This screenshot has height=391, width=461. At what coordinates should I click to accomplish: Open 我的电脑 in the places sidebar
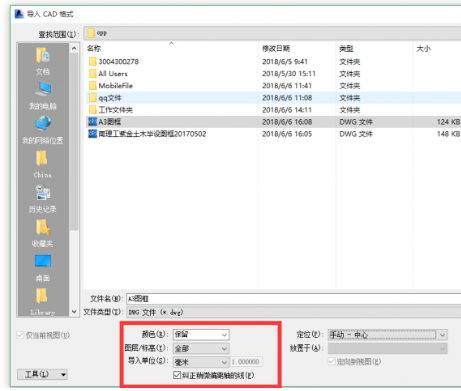click(43, 96)
